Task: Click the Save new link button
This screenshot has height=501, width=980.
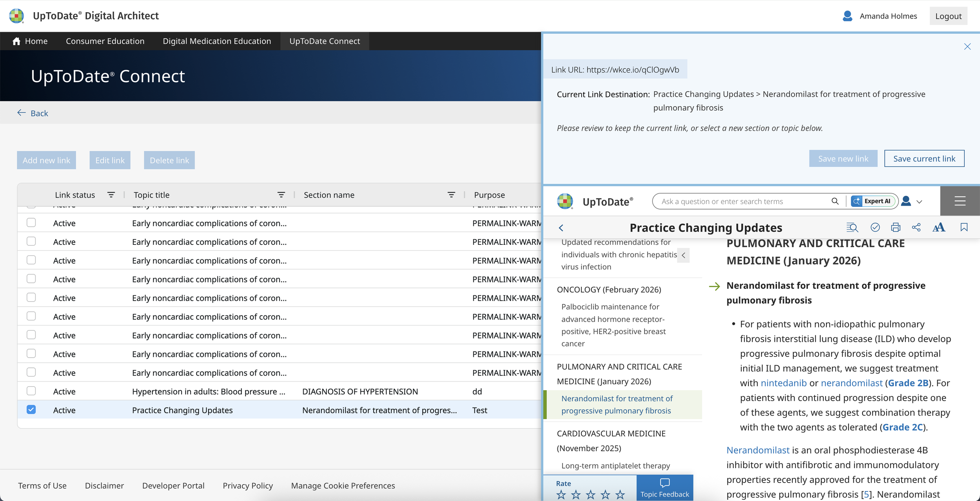Action: tap(843, 159)
